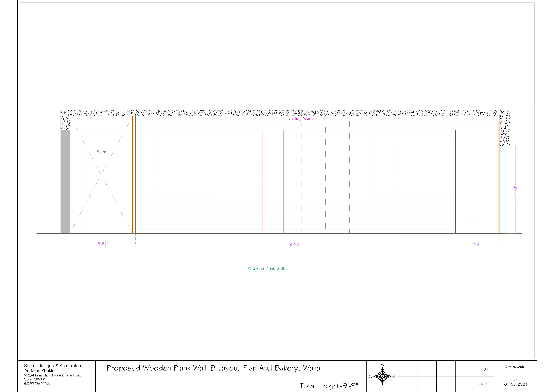Screen dimensions: 555x392
Task: Click the 'Nidhi' name in title block
Action: tap(484, 370)
